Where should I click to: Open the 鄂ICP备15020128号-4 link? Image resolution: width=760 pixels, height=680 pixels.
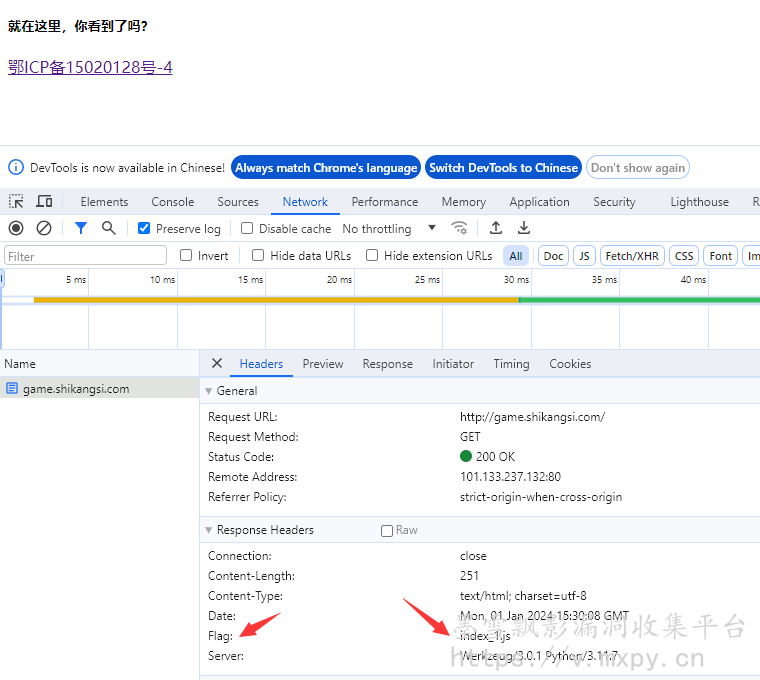[90, 67]
